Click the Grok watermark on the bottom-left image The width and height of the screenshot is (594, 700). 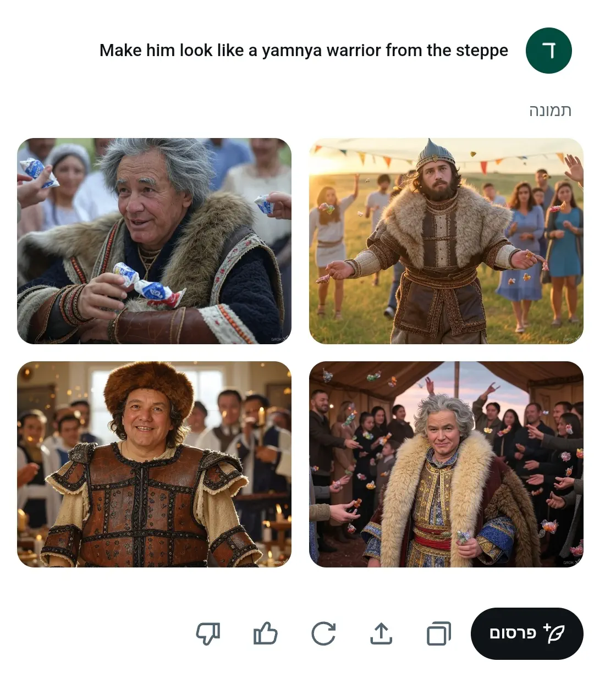click(x=279, y=563)
